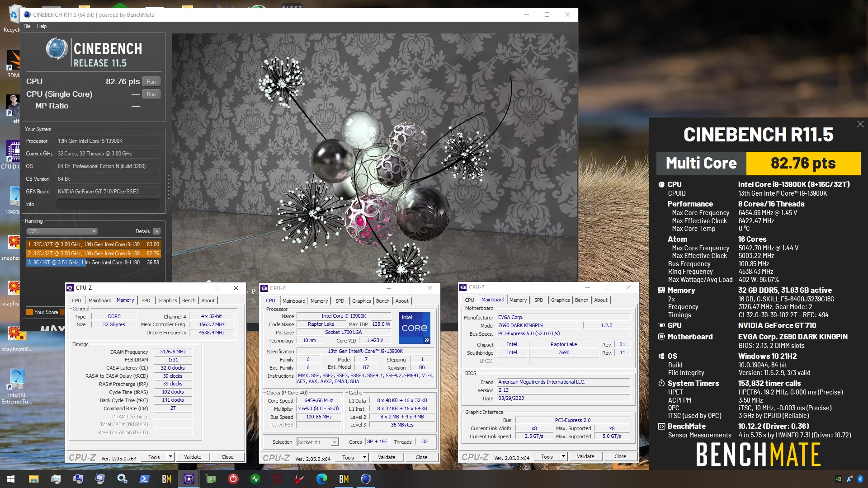Image resolution: width=868 pixels, height=488 pixels.
Task: Click the BIOS date 03/29/2023 field
Action: (563, 399)
